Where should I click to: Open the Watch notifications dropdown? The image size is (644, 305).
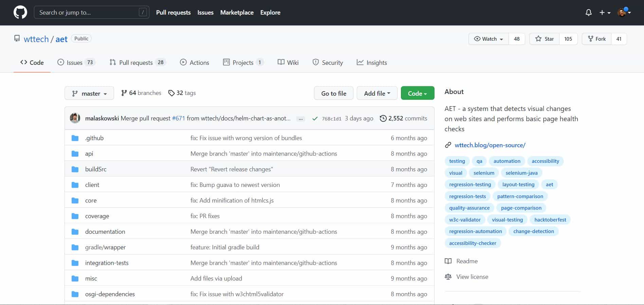pos(489,39)
